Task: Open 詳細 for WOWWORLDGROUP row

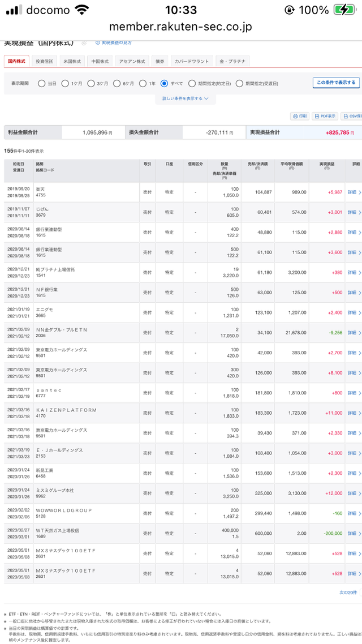Action: 354,514
